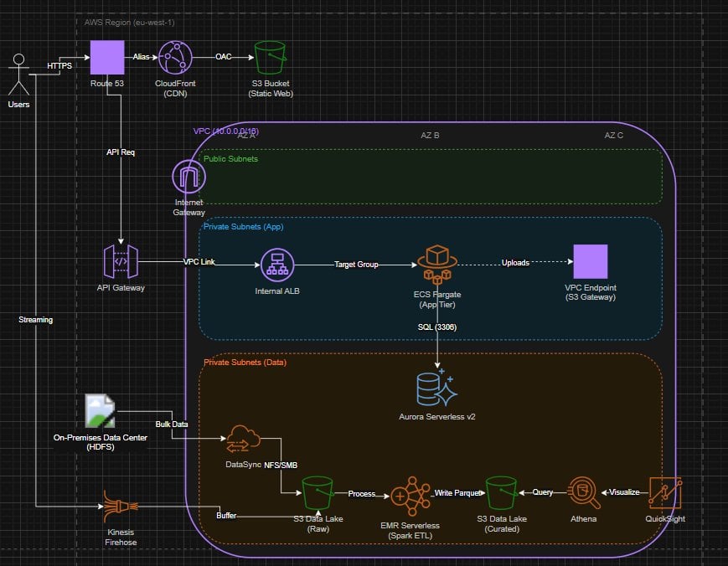Select the "SQL (3306)" connector label
Image resolution: width=728 pixels, height=566 pixels.
coord(439,327)
